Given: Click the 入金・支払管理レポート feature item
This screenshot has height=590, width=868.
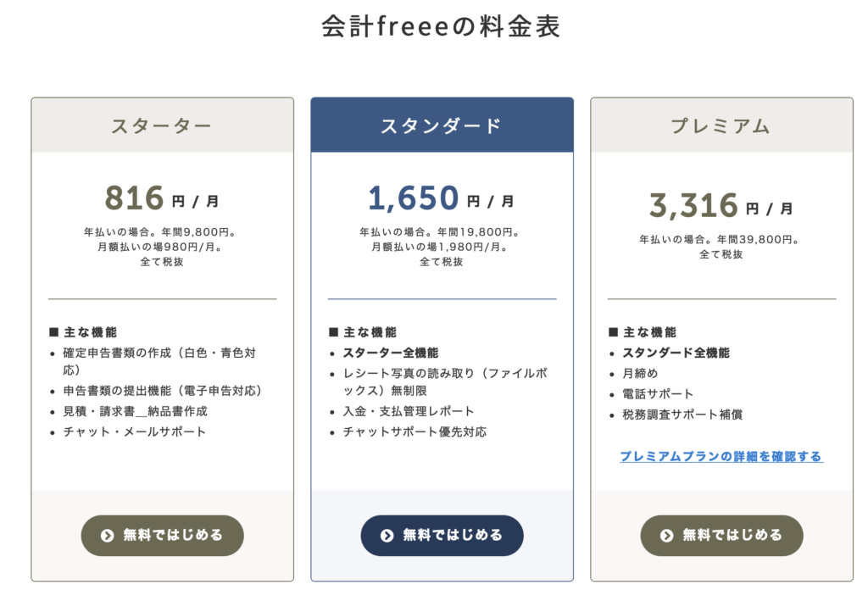Looking at the screenshot, I should [409, 411].
